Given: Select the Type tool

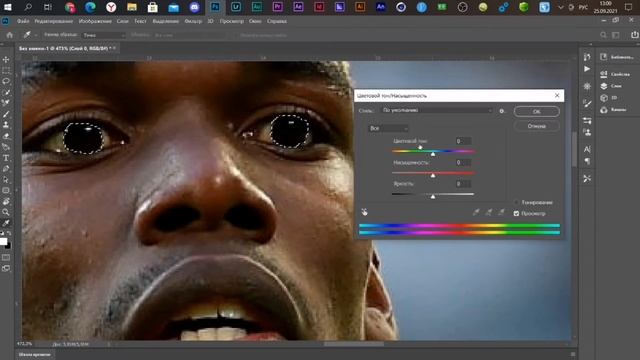Looking at the screenshot, I should coord(6,158).
